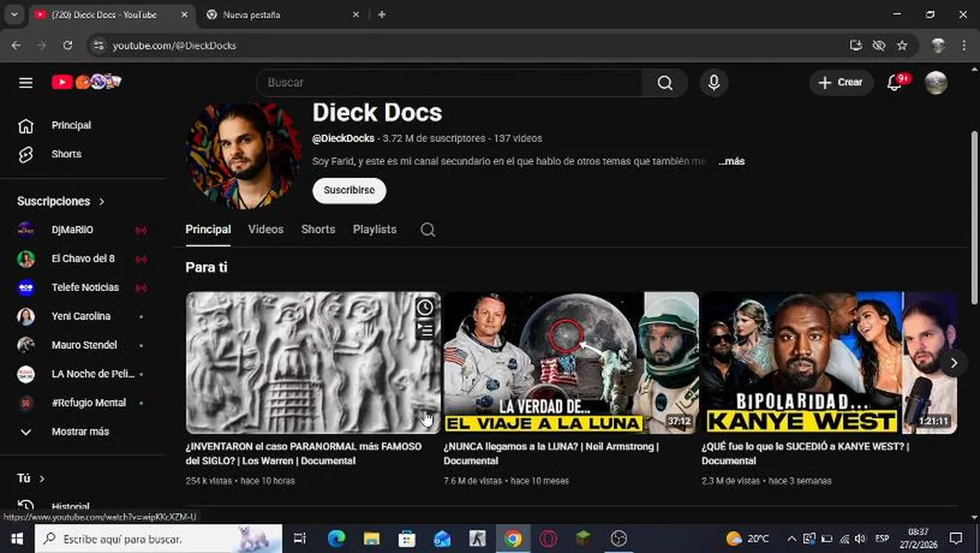Switch to Nueva pestaña browser tab
Screen dimensions: 980x553
280,15
